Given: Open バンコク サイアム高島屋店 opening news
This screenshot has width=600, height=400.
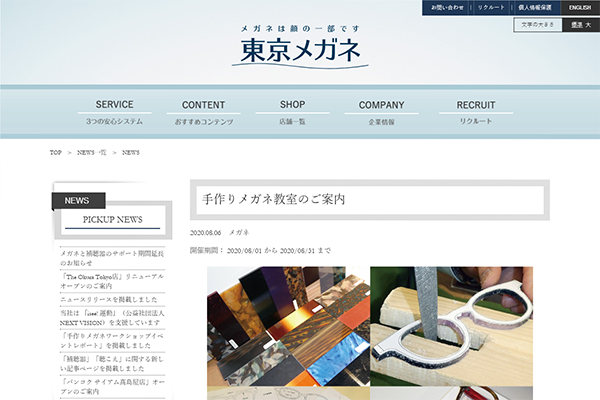Looking at the screenshot, I should (x=112, y=387).
